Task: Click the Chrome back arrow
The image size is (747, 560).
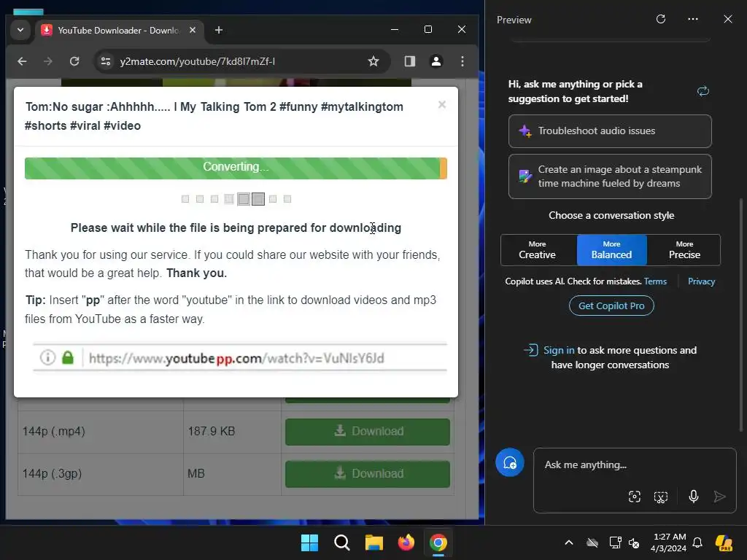Action: (x=22, y=61)
